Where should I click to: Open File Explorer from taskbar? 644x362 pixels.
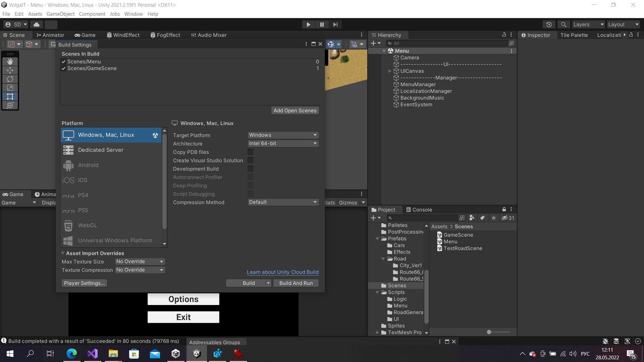point(113,353)
